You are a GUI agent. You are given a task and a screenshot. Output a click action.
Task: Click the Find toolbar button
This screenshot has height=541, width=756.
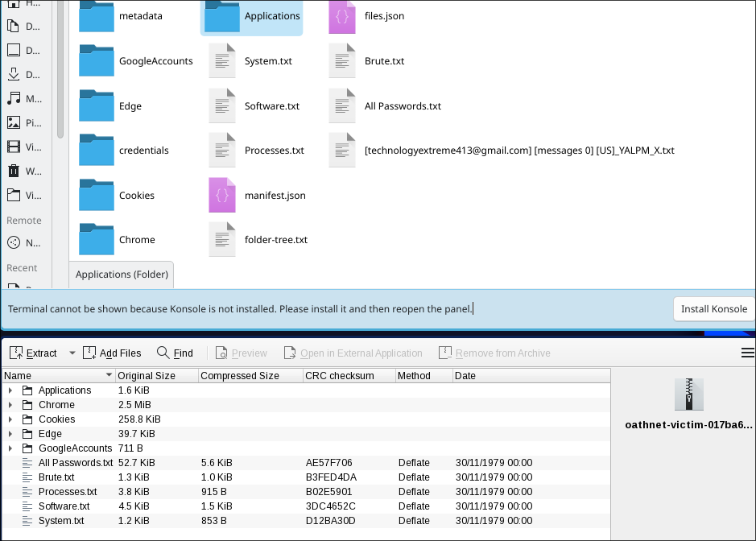click(175, 353)
